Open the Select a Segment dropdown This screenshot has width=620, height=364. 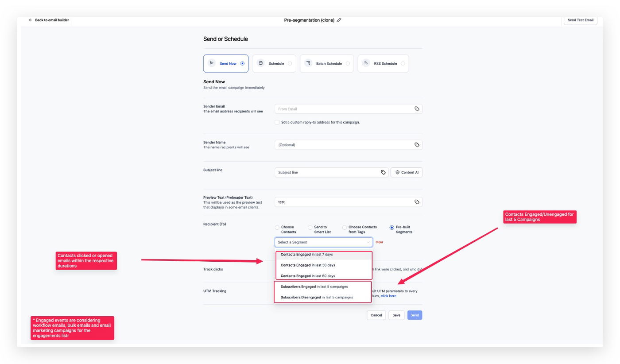pyautogui.click(x=323, y=242)
